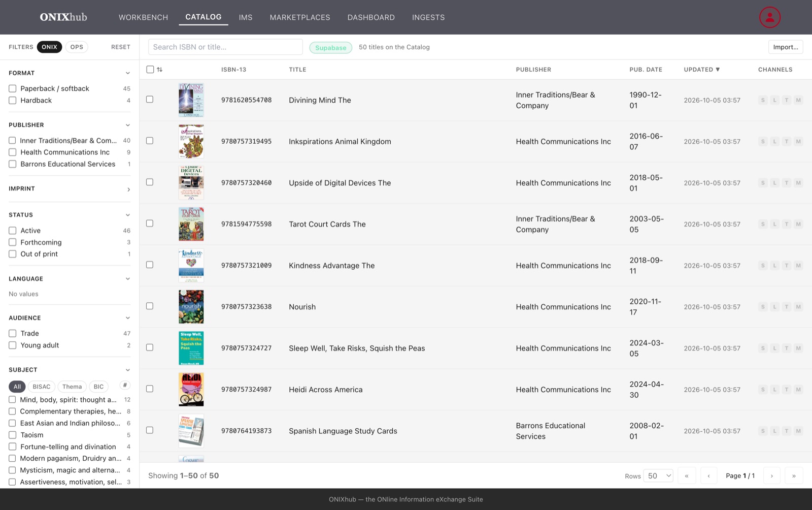Click L channel badge for Inkspirations Animal Kingdom

point(774,142)
